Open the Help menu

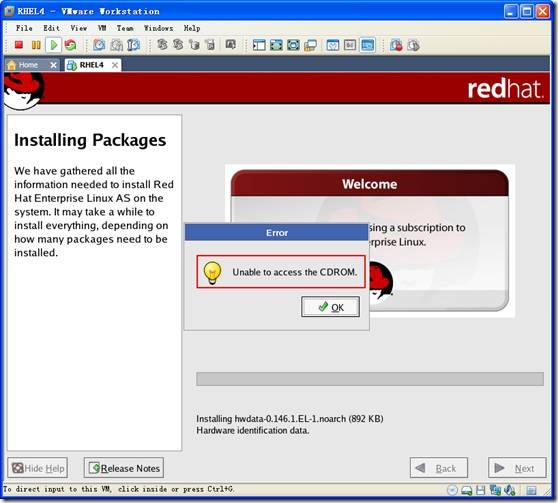click(x=192, y=28)
